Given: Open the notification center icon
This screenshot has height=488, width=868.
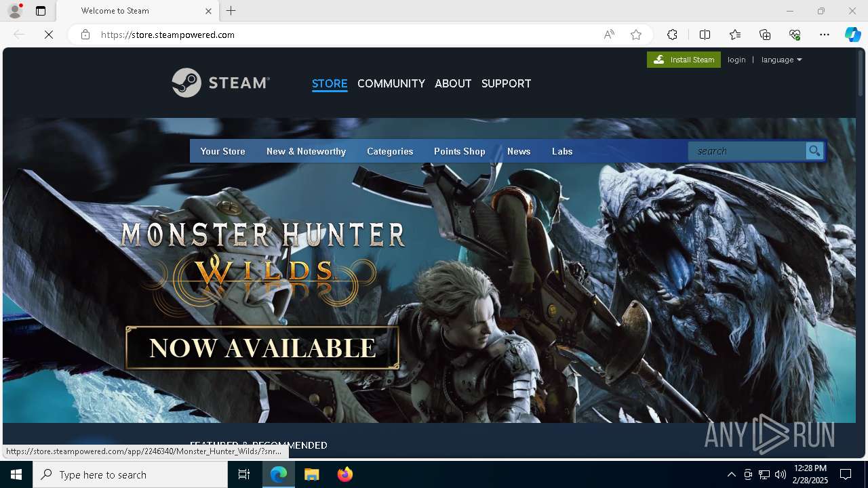Looking at the screenshot, I should 846,474.
